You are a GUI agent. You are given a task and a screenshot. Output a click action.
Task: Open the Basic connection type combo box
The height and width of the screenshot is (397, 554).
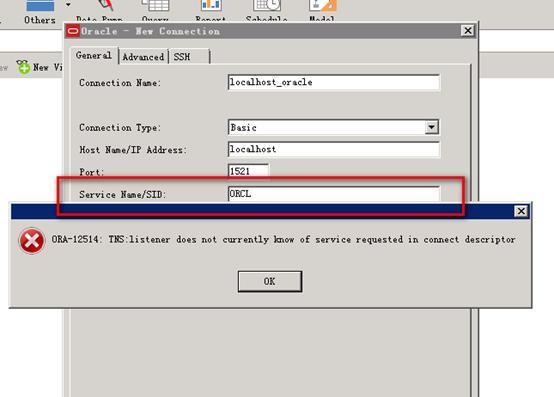pyautogui.click(x=334, y=127)
